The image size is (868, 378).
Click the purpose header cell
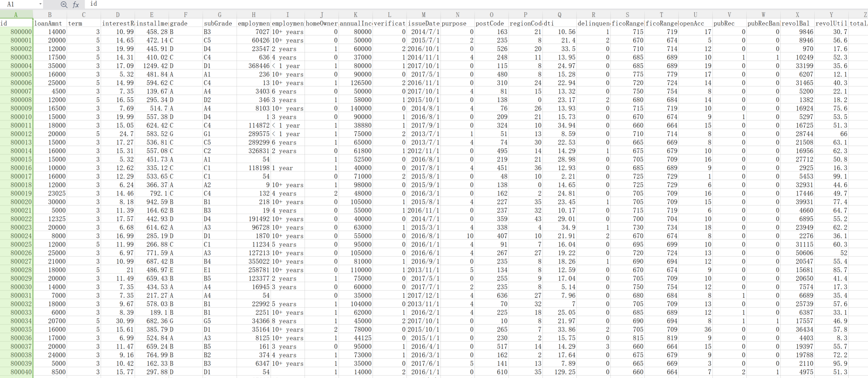(x=457, y=23)
